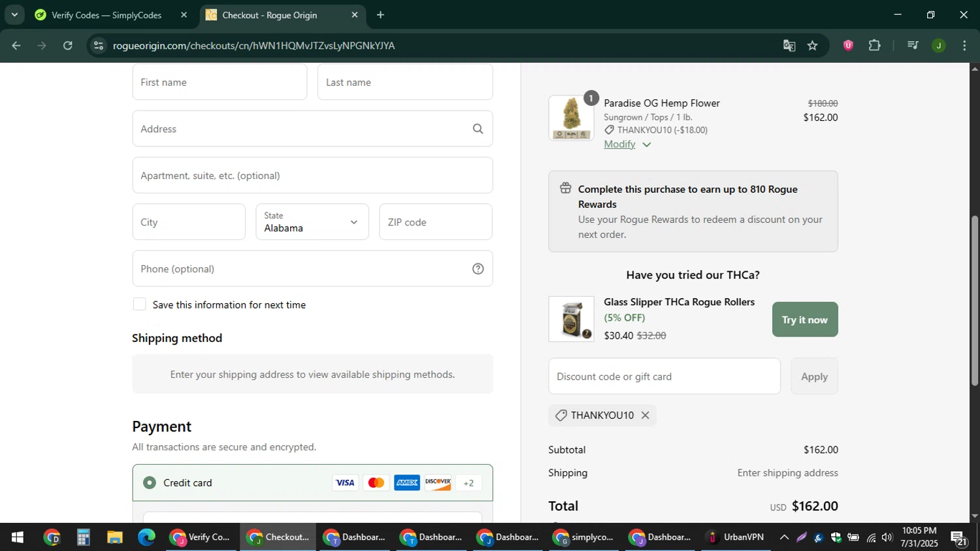This screenshot has height=551, width=980.
Task: Focus the First name field
Action: click(220, 82)
